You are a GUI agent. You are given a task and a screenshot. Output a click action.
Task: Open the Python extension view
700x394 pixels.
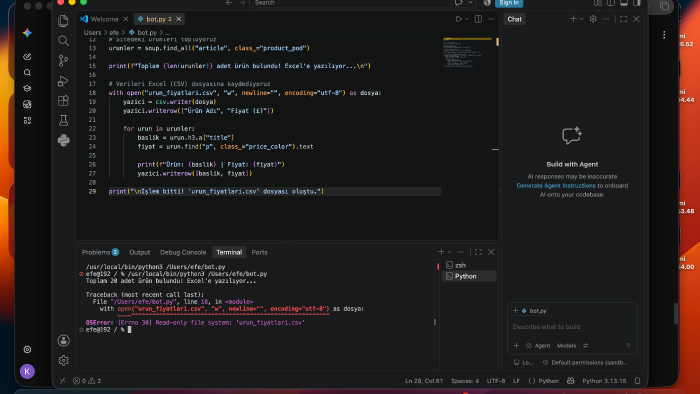click(63, 140)
